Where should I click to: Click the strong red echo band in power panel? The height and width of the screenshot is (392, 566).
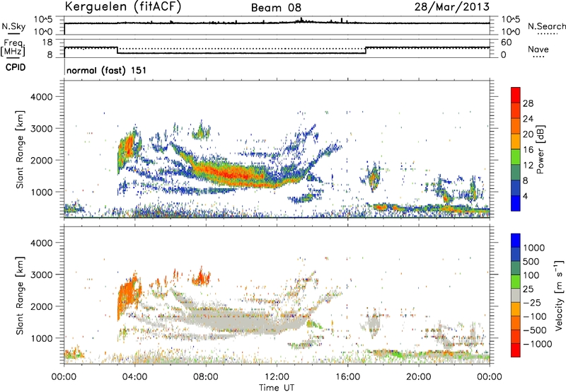tap(231, 173)
